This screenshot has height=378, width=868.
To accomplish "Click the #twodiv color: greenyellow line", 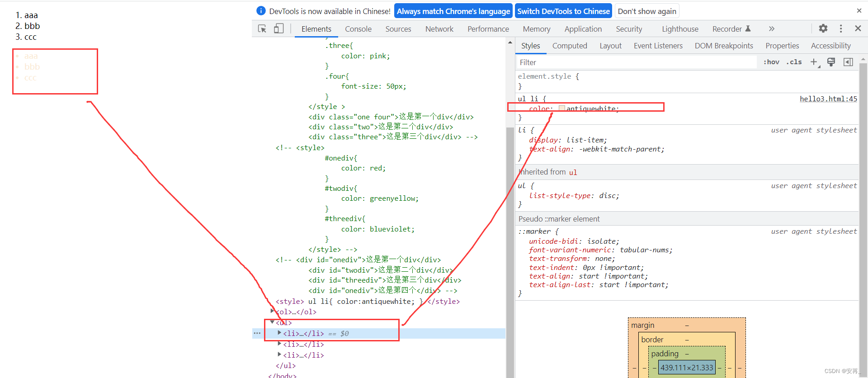I will (x=380, y=198).
